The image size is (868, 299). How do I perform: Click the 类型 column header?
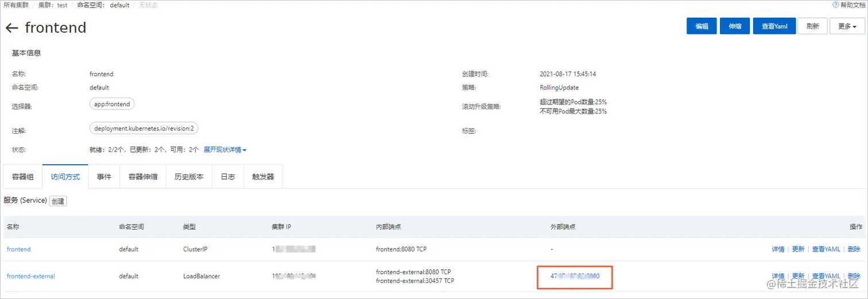coord(189,227)
